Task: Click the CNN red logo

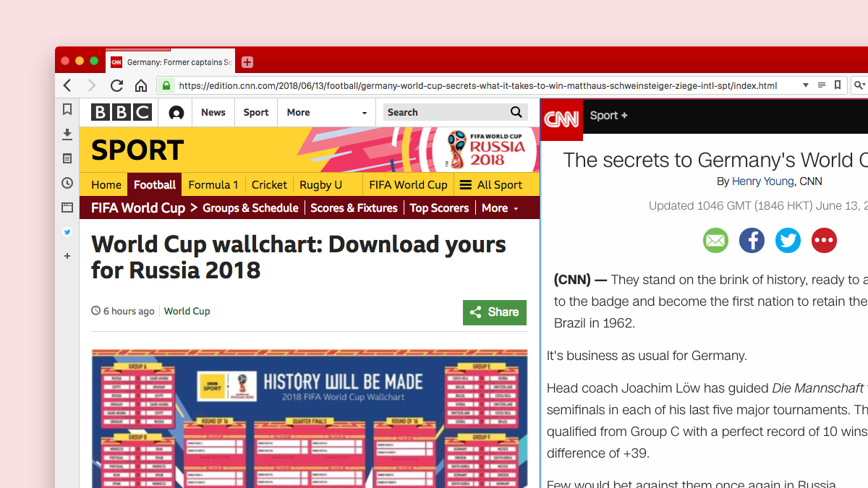Action: [562, 119]
